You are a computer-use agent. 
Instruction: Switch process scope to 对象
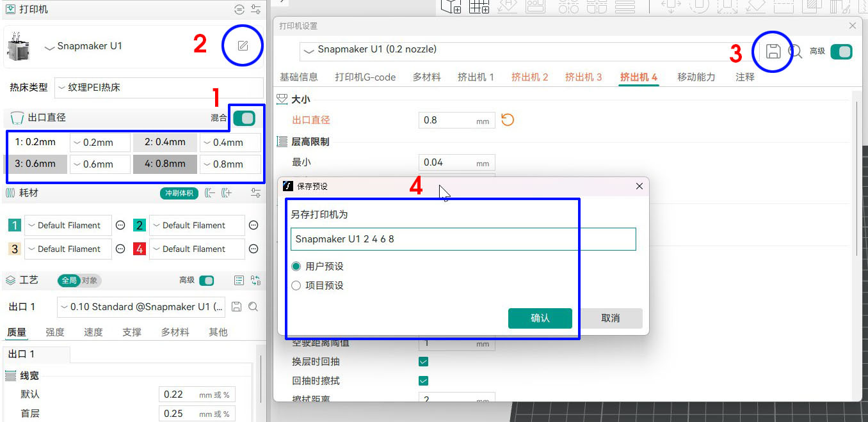(90, 280)
